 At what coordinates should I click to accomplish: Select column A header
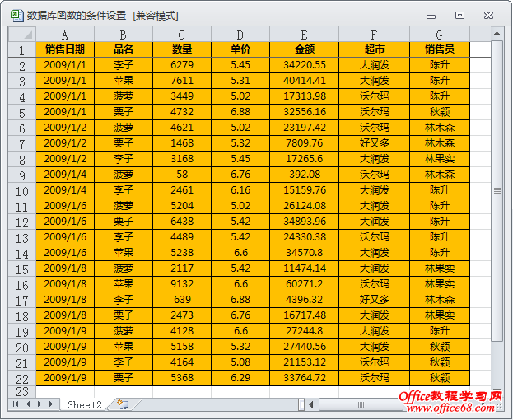coord(65,35)
